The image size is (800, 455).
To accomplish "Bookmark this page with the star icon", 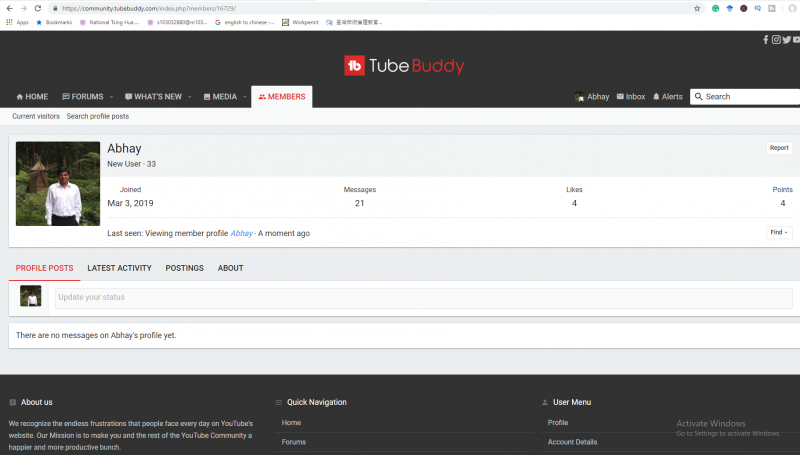I will pos(697,8).
